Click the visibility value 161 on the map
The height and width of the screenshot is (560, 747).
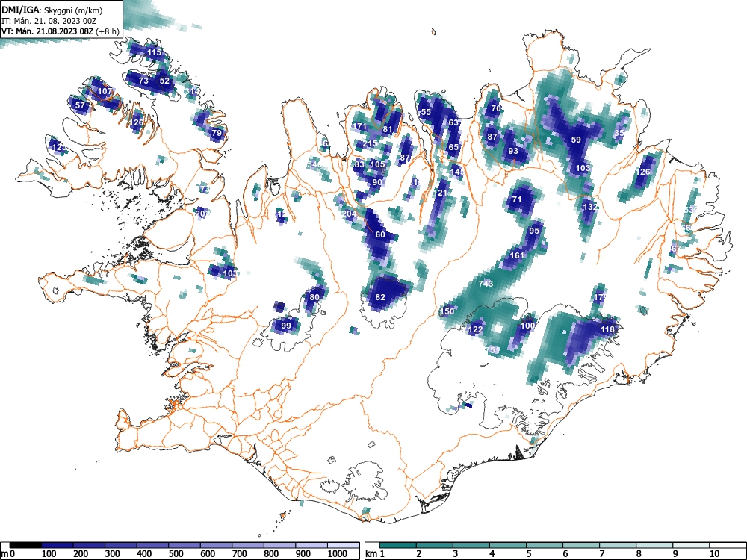click(x=517, y=255)
